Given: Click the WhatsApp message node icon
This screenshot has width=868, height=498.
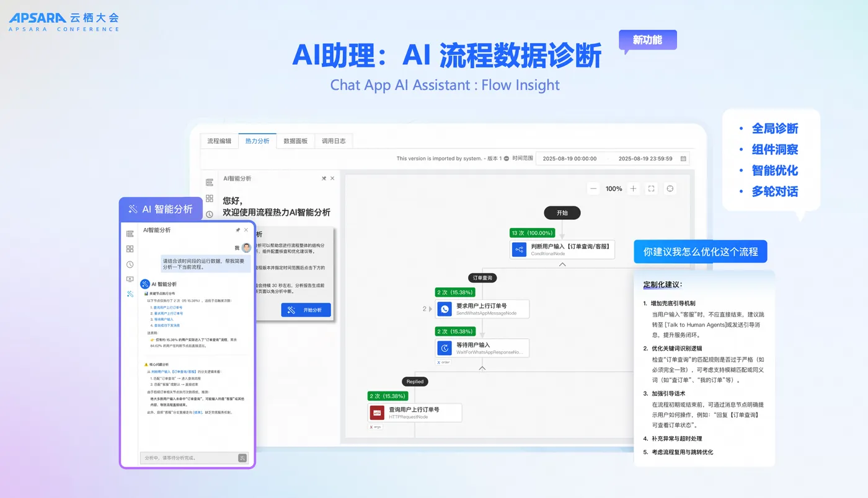Looking at the screenshot, I should 445,308.
